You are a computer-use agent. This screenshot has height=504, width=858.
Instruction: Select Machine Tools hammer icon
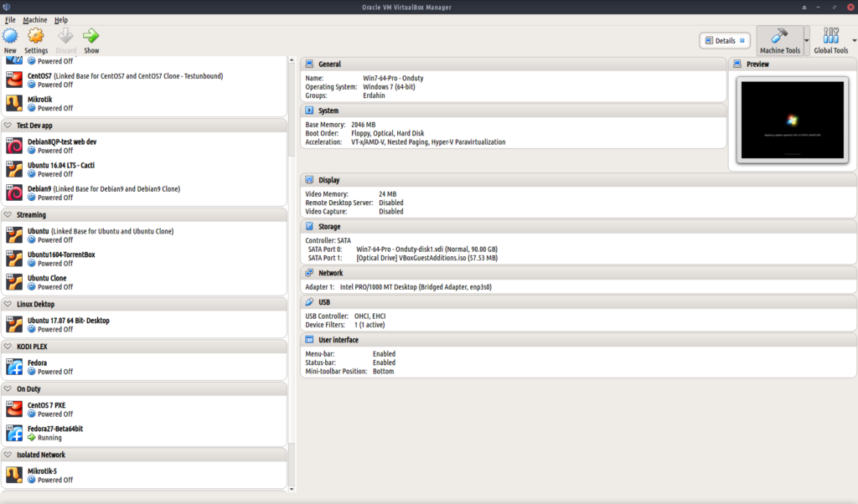coord(779,37)
